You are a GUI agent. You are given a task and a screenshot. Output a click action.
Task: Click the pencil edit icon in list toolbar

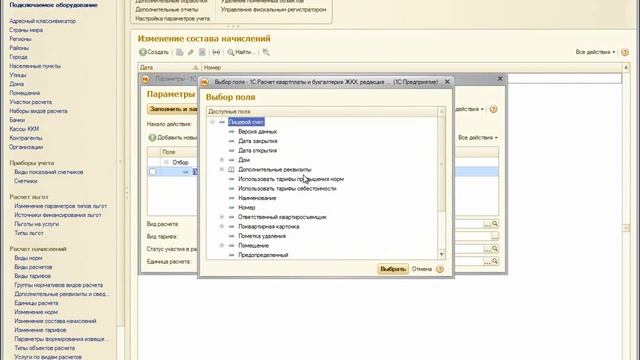[x=191, y=52]
